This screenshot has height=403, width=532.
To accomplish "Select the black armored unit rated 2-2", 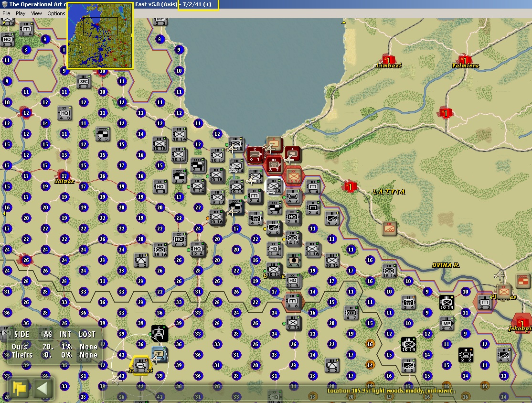I will (x=466, y=355).
